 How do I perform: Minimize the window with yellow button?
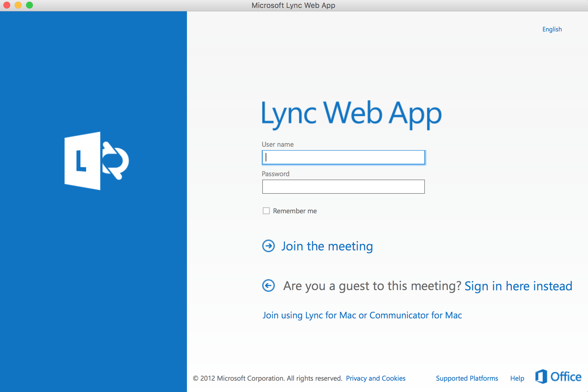18,5
